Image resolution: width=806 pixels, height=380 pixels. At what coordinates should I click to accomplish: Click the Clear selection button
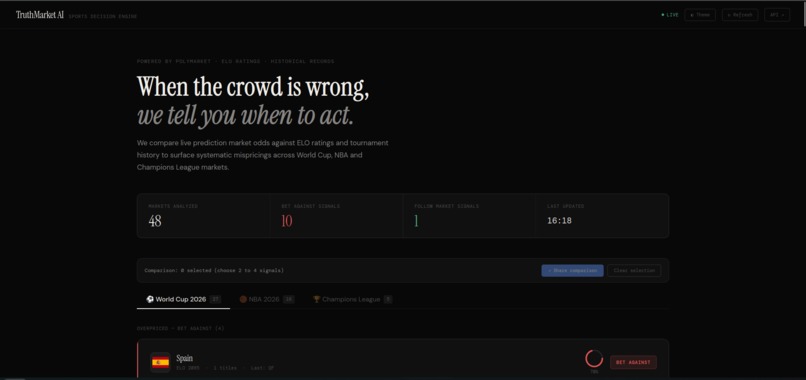pos(634,270)
